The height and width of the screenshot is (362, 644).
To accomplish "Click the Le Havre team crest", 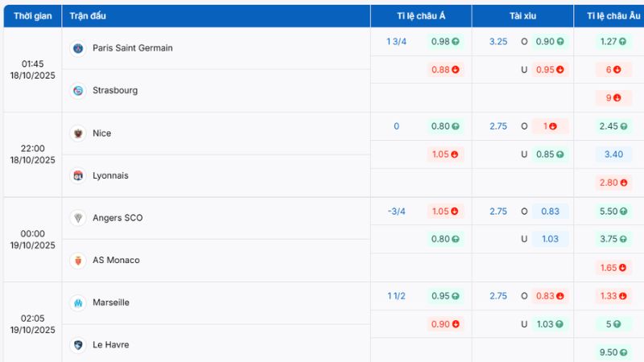I will 78,345.
